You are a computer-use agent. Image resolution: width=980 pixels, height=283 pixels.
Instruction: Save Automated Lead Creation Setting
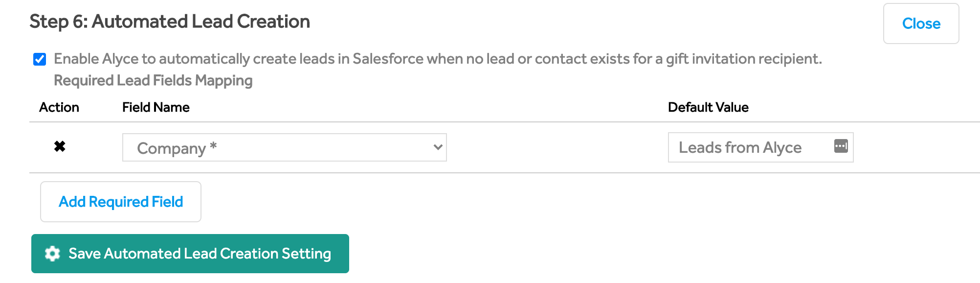coord(190,254)
